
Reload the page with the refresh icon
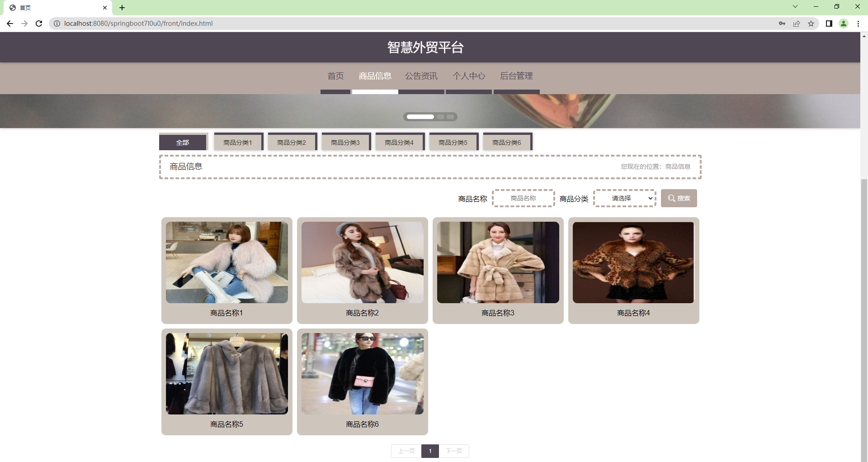[39, 24]
